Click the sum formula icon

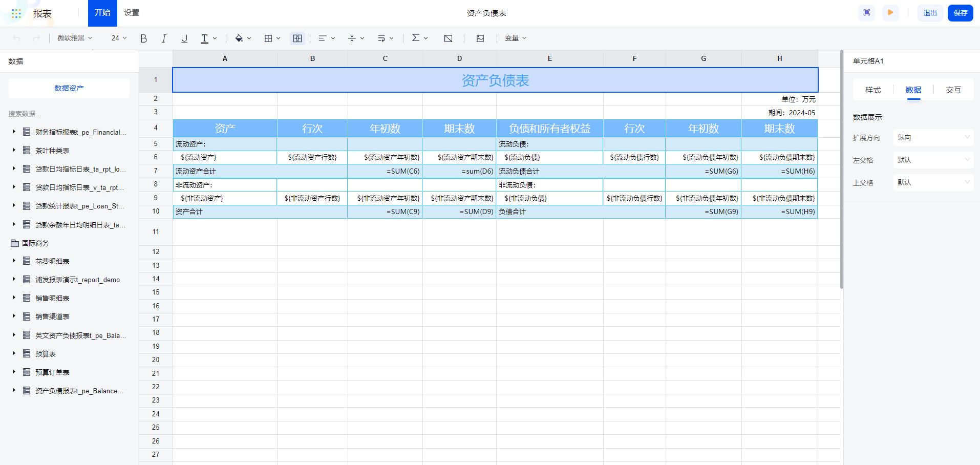tap(416, 38)
